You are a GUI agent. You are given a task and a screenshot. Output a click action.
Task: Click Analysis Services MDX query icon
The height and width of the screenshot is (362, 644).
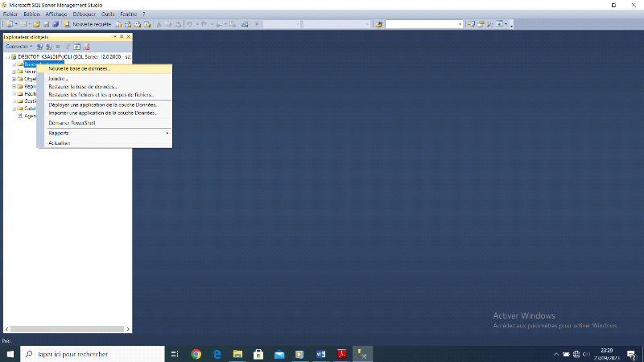point(128,24)
